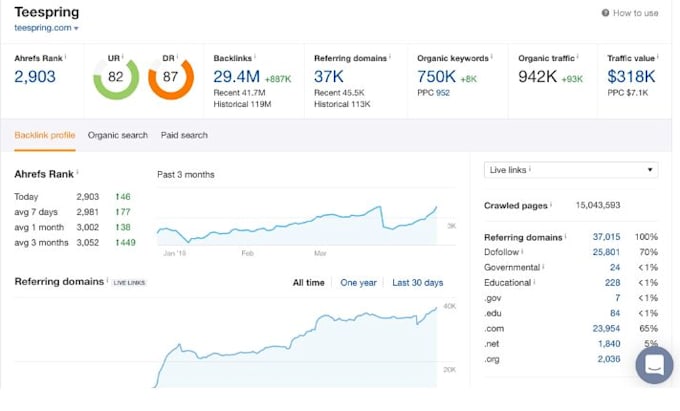Click the LIVE LINKS badge
The height and width of the screenshot is (411, 680).
pyautogui.click(x=129, y=283)
